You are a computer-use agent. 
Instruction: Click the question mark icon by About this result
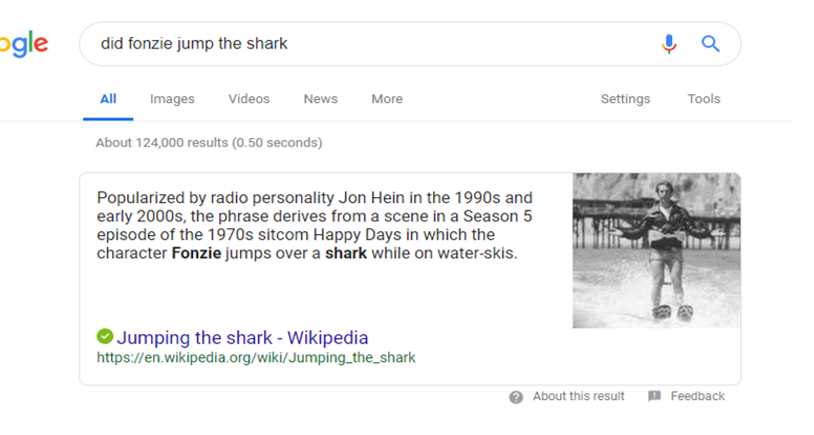tap(516, 397)
